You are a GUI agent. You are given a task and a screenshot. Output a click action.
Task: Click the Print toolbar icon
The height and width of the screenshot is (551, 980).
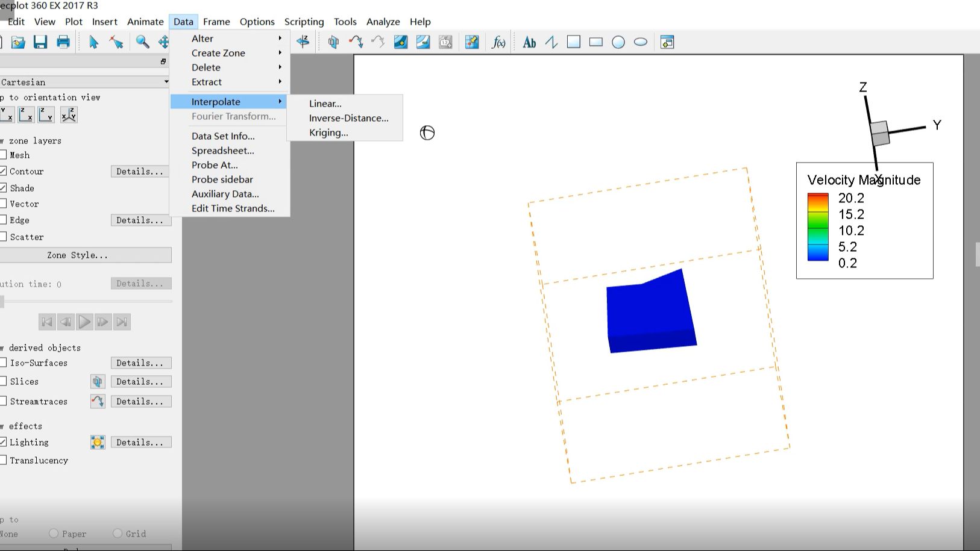tap(63, 42)
